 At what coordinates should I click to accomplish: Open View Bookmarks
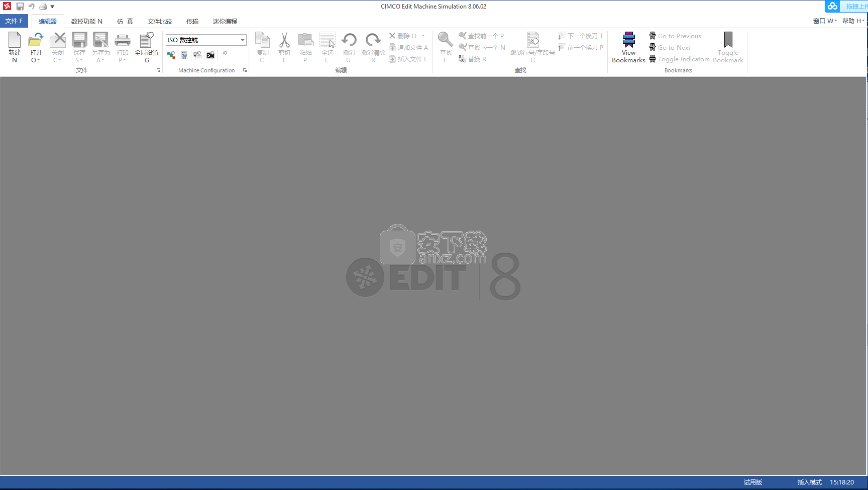coord(628,47)
